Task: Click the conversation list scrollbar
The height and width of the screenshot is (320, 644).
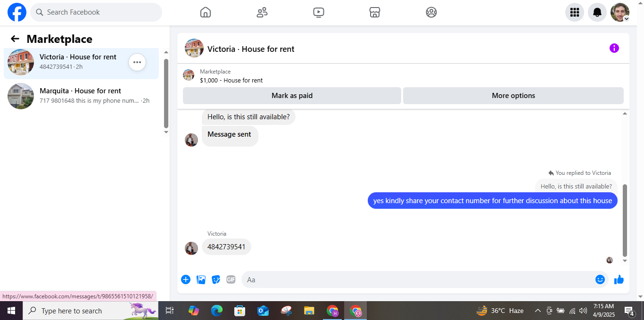Action: [166, 93]
